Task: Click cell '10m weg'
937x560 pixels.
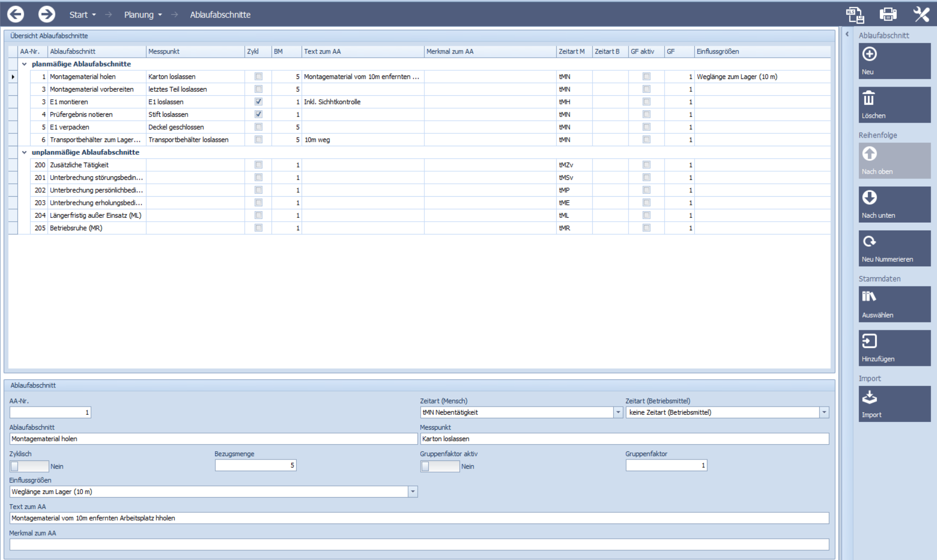Action: click(x=363, y=140)
